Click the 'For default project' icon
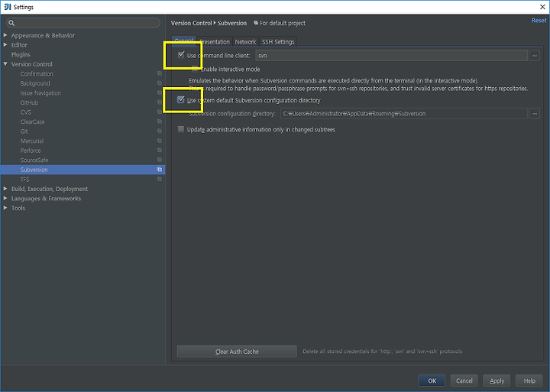Viewport: 550px width, 392px height. point(256,23)
